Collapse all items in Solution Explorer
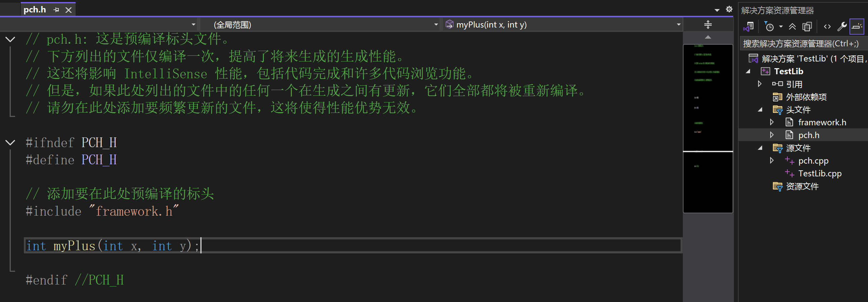868x302 pixels. pos(792,27)
